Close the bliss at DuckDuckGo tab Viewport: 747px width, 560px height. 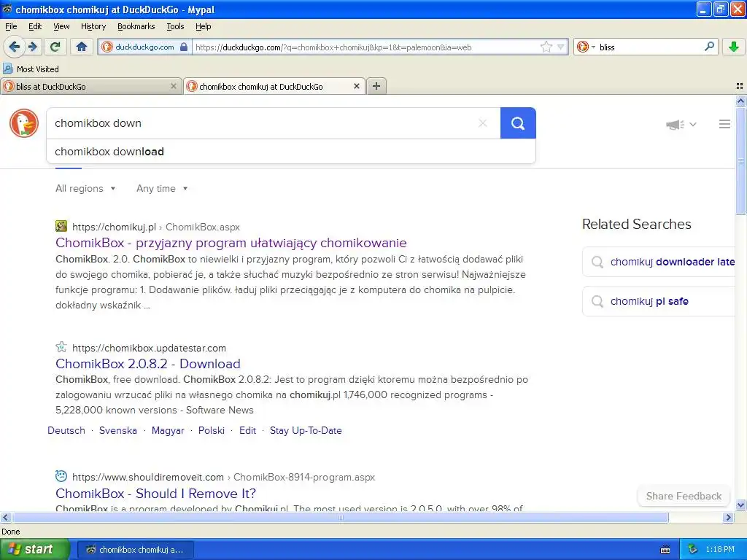[174, 86]
